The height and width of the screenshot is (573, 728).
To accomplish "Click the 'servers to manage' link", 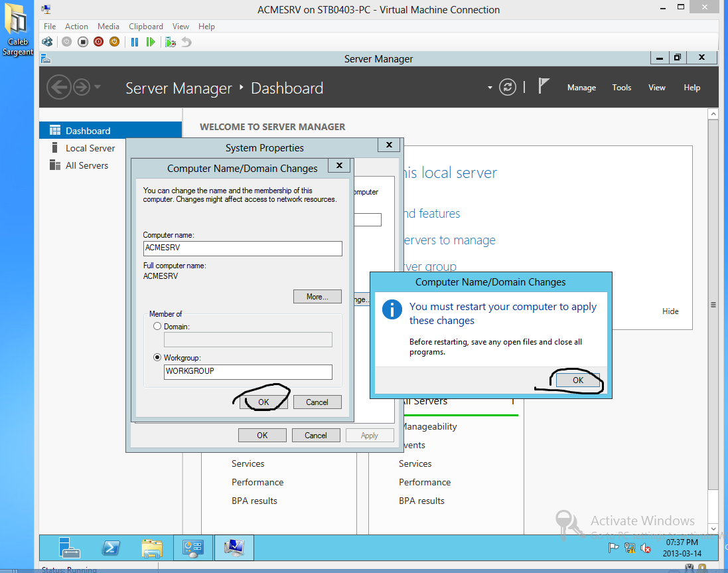I will point(449,240).
